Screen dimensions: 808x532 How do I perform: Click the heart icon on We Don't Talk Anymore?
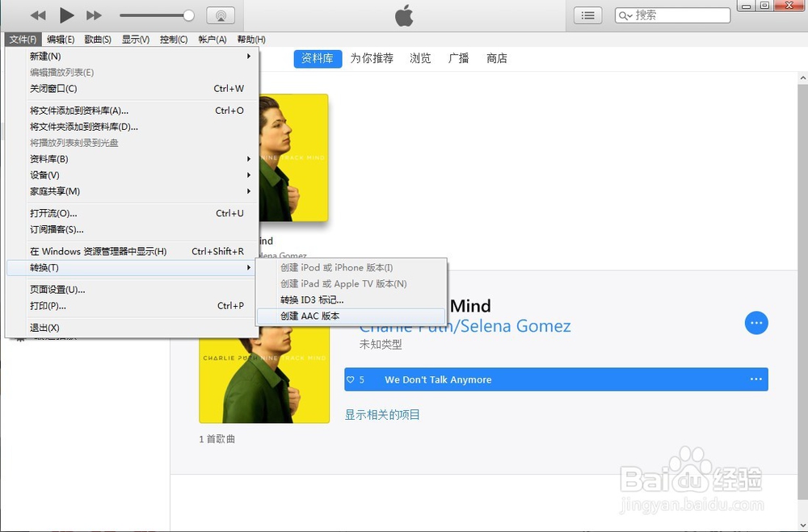tap(351, 379)
